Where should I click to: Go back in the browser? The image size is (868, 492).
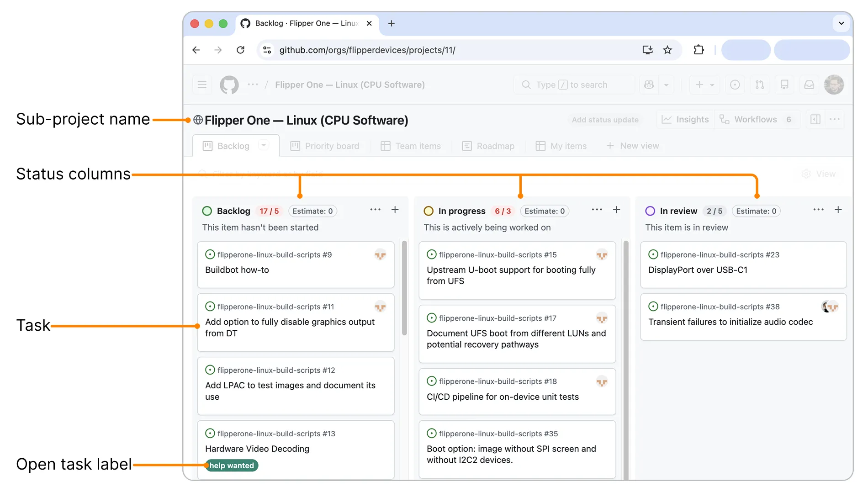pyautogui.click(x=196, y=50)
